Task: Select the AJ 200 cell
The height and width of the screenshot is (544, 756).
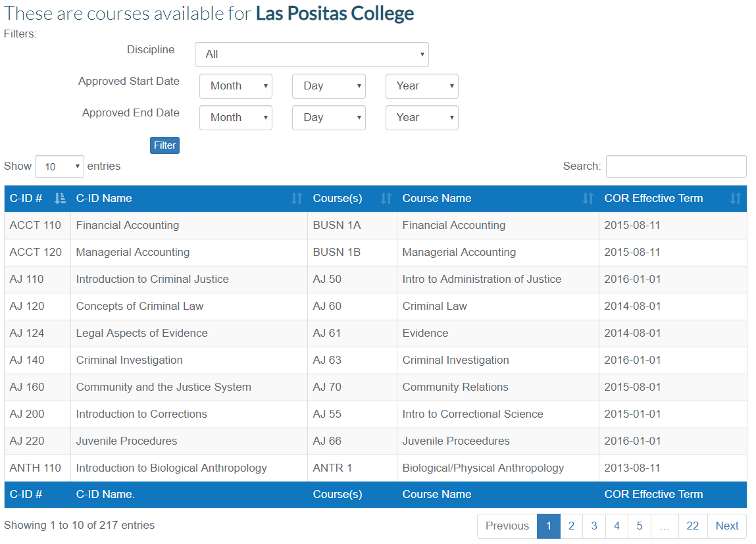Action: click(38, 414)
